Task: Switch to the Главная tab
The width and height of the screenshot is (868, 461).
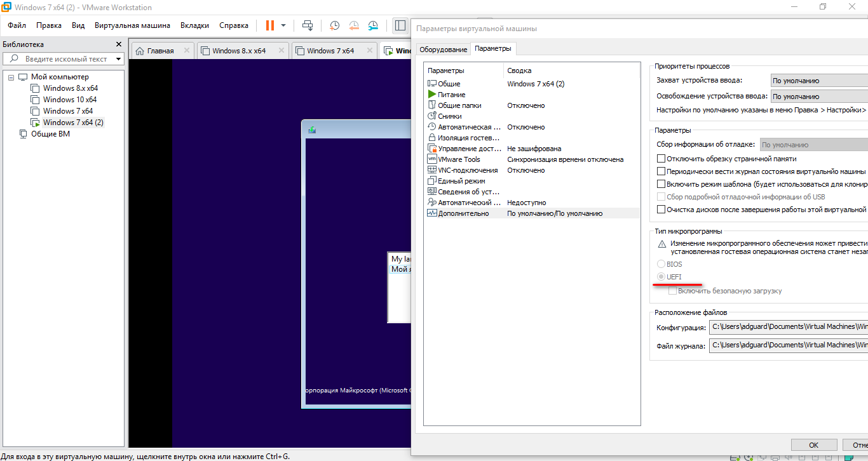Action: pyautogui.click(x=160, y=51)
